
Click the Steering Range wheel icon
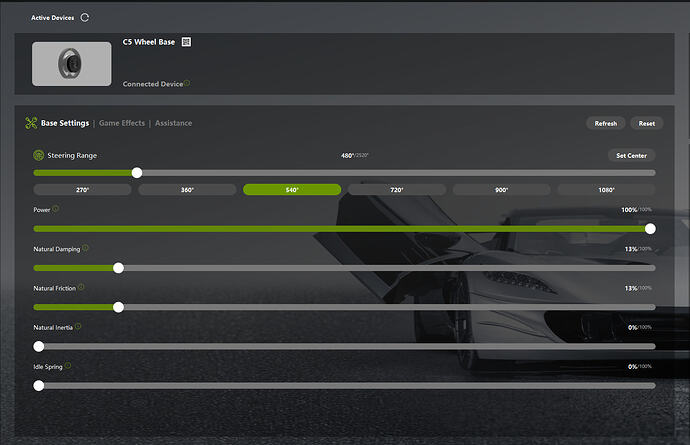[x=38, y=155]
